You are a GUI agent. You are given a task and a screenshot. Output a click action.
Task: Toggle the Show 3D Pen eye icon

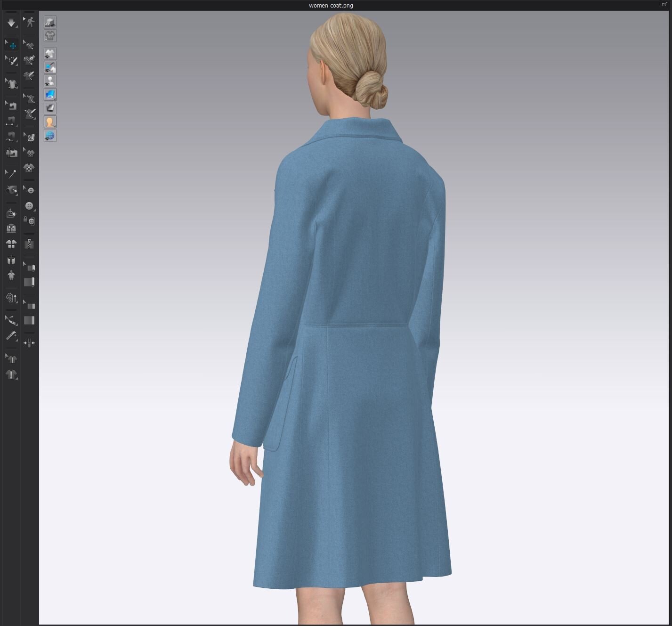pyautogui.click(x=50, y=67)
